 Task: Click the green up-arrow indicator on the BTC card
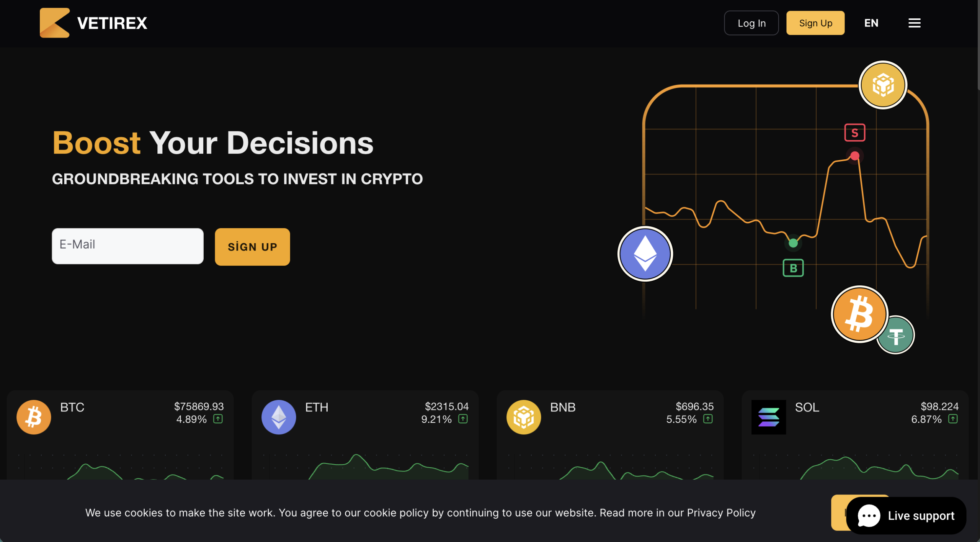coord(218,419)
